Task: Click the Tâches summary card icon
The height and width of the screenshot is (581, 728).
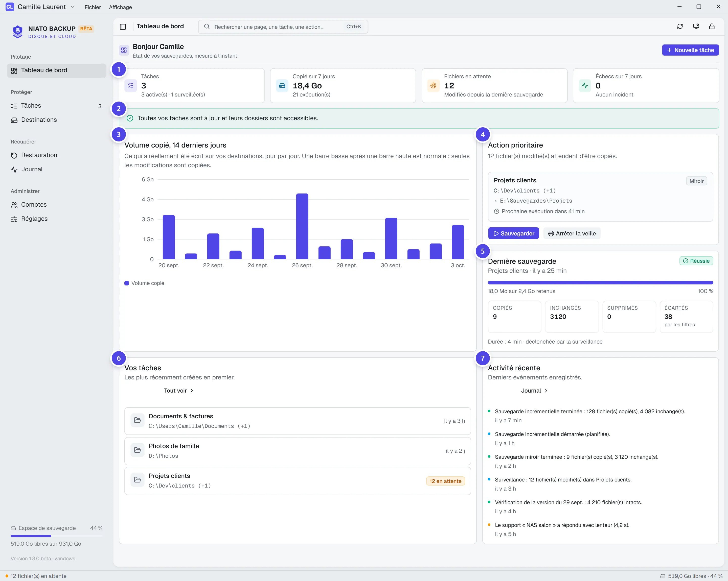Action: pyautogui.click(x=131, y=86)
